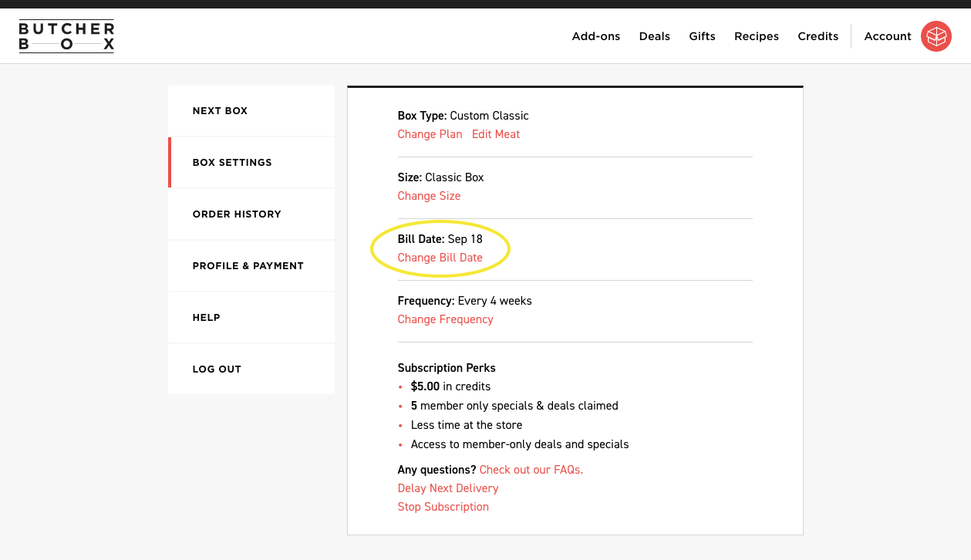Screen dimensions: 971x560
Task: Click the Less time at the store line
Action: point(467,425)
